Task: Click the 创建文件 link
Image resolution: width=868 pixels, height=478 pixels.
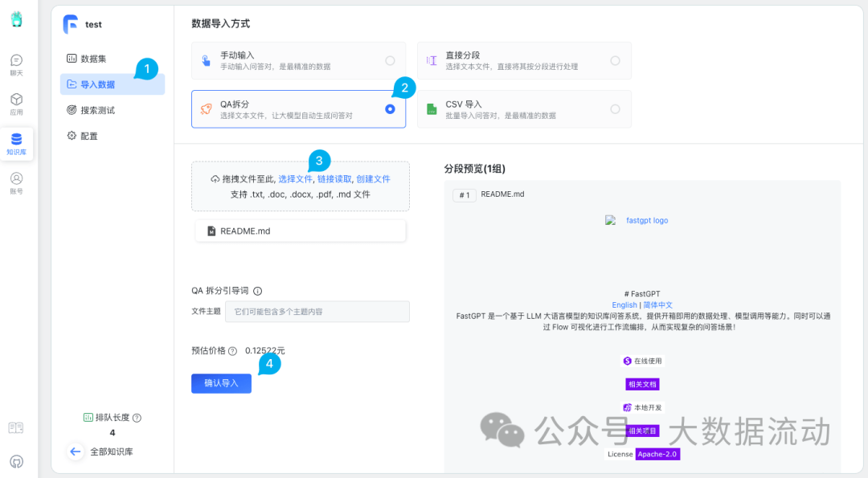Action: pos(373,179)
